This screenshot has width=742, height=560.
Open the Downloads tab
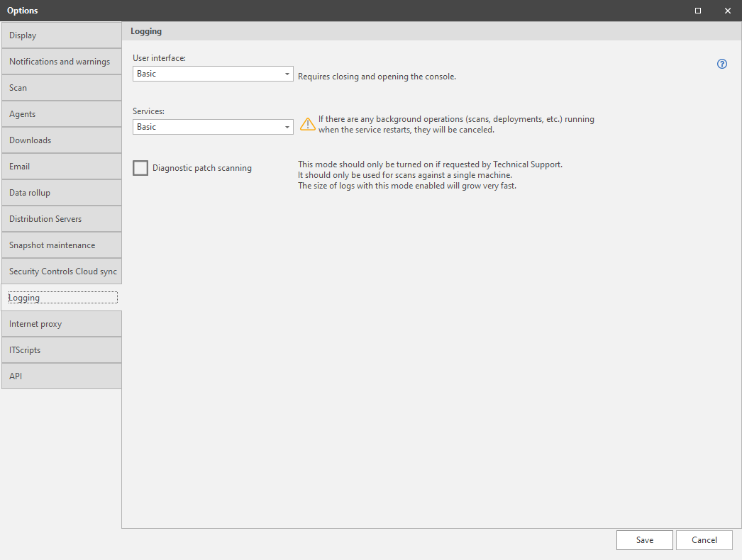[x=62, y=140]
